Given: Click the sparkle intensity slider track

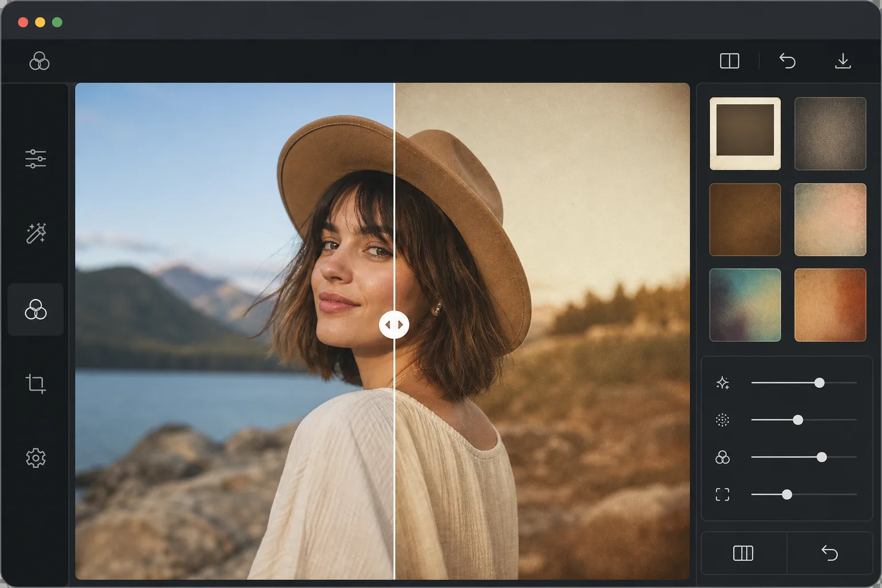Looking at the screenshot, I should tap(804, 382).
